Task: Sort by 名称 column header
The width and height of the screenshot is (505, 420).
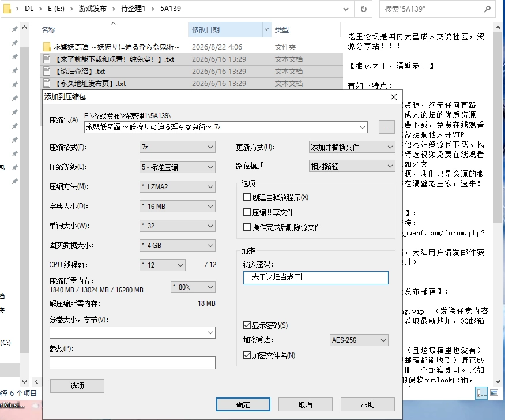Action: pos(48,29)
